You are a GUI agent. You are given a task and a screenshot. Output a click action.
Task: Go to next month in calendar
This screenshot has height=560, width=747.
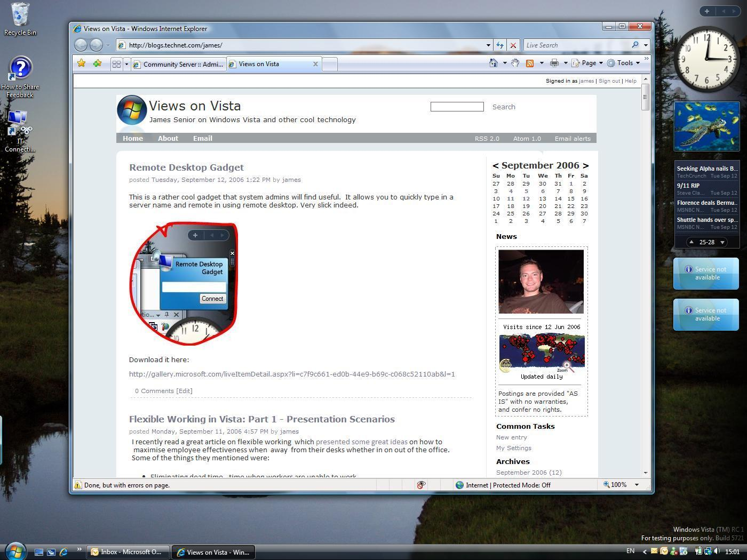[585, 166]
